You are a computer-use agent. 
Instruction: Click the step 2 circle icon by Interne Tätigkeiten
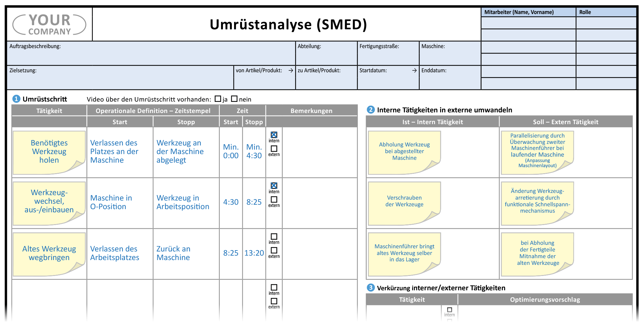[x=370, y=110]
